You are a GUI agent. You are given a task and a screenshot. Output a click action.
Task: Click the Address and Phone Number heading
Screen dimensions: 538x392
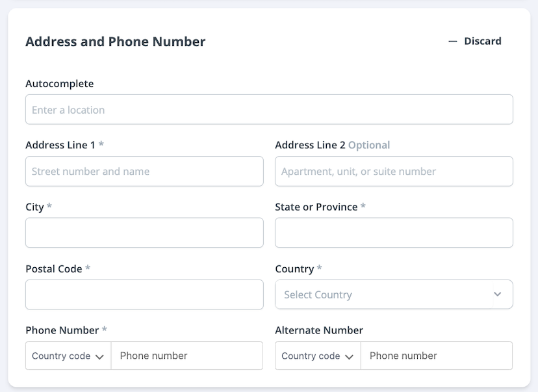[x=115, y=42]
